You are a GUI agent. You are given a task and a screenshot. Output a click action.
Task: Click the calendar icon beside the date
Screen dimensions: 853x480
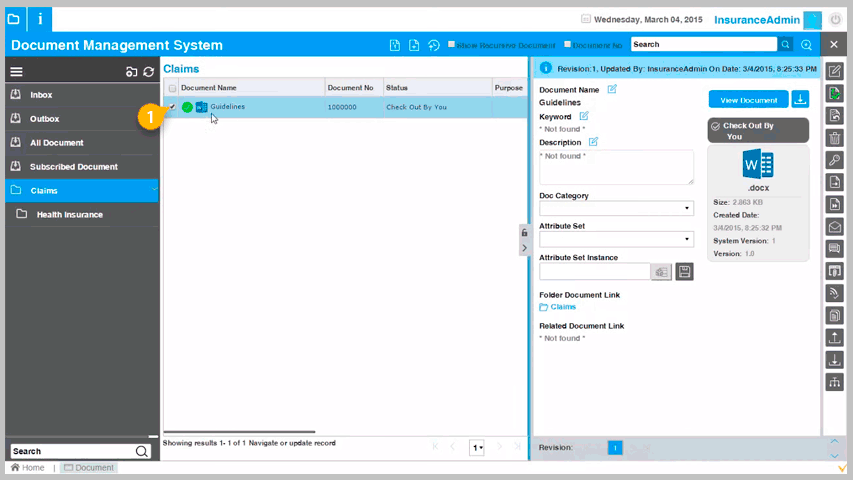(x=586, y=19)
